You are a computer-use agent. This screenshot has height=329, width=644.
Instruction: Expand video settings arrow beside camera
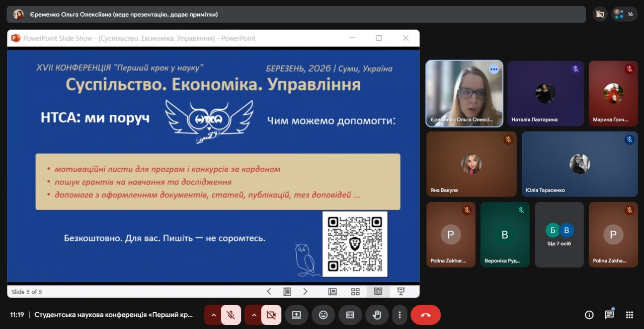254,315
